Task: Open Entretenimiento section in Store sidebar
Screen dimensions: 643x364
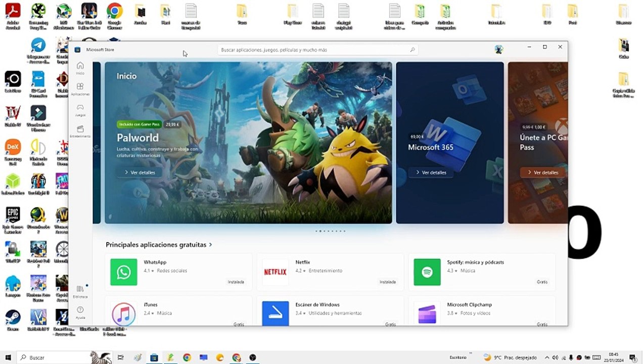Action: 80,131
